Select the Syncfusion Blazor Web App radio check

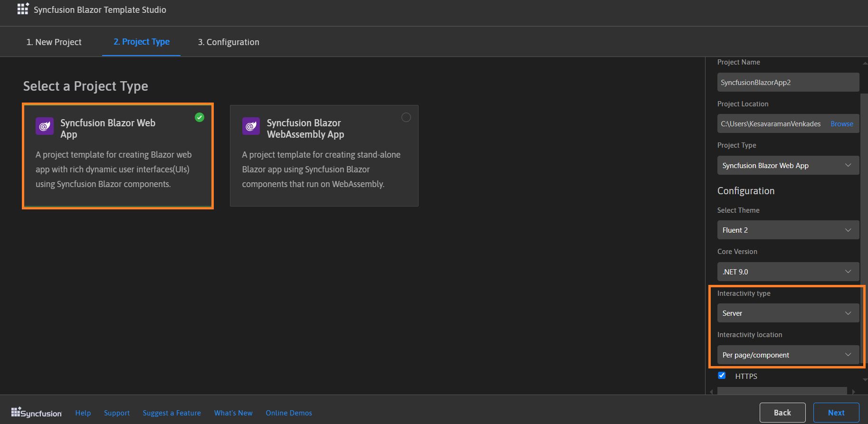click(200, 117)
